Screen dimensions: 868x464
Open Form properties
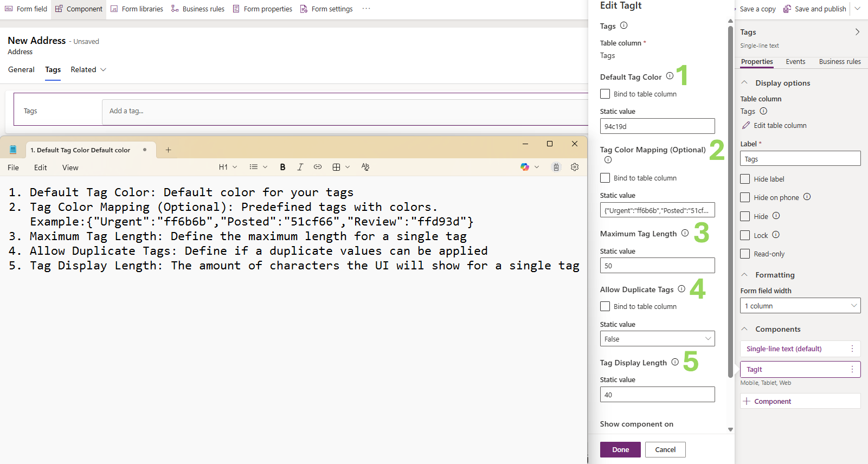coord(262,9)
